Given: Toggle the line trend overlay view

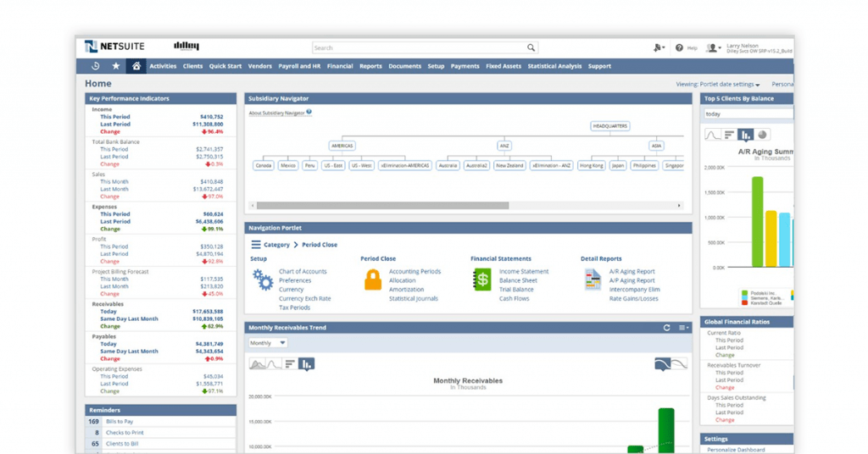Looking at the screenshot, I should 679,364.
